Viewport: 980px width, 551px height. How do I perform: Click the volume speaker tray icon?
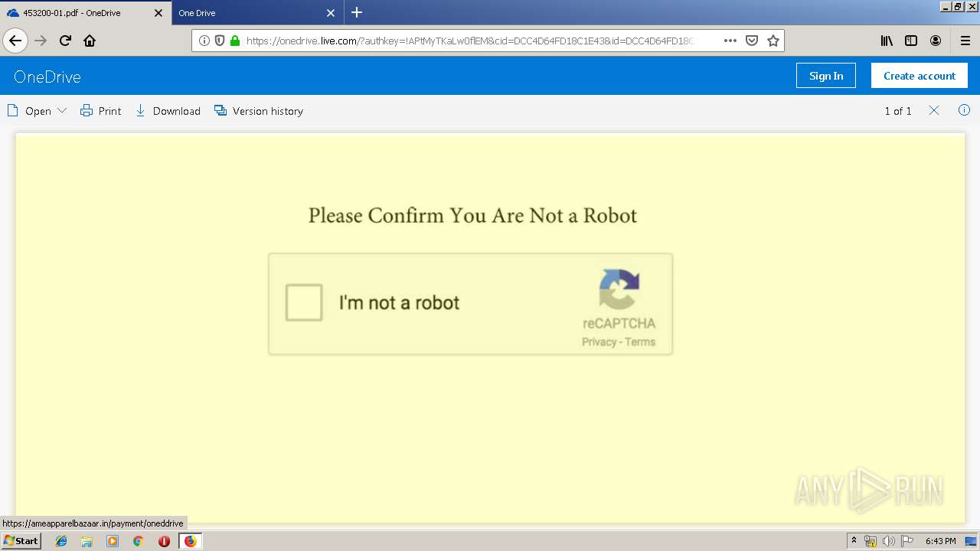(888, 541)
